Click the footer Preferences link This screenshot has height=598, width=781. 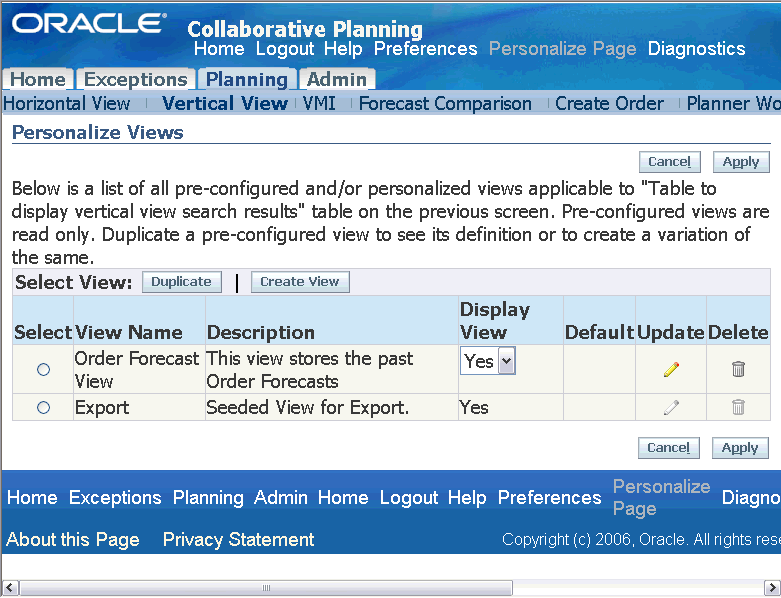pos(550,497)
